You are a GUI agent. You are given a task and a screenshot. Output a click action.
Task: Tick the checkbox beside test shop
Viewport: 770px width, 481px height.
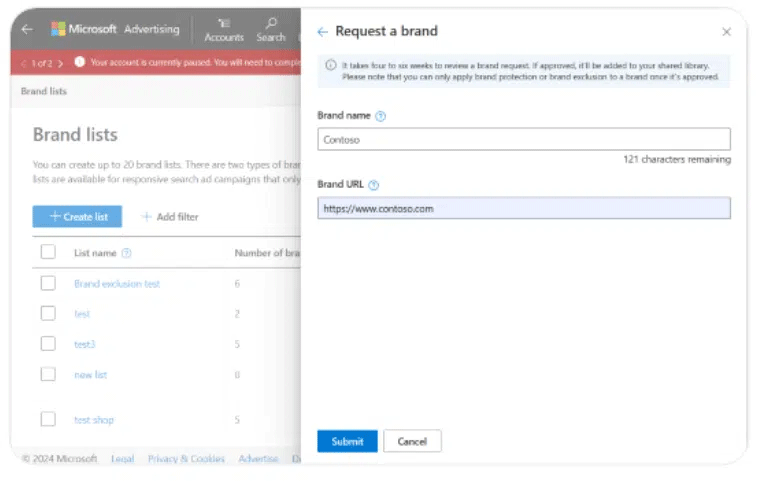tap(48, 419)
